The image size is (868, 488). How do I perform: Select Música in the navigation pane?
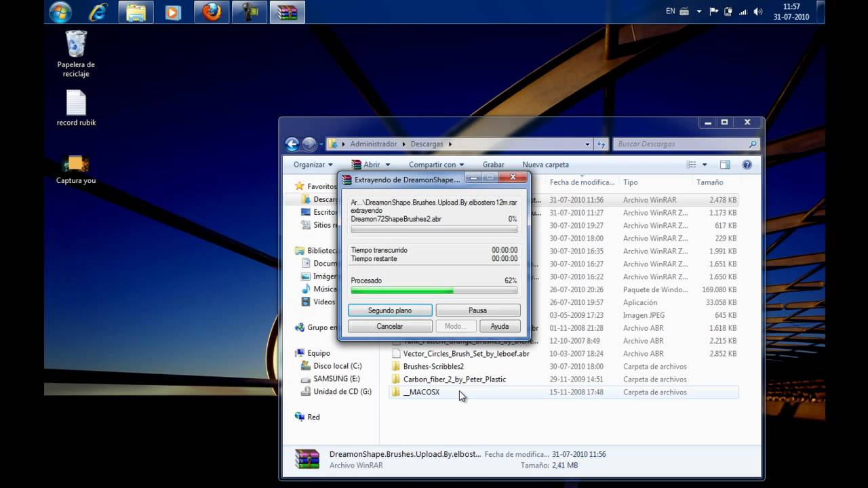[319, 289]
